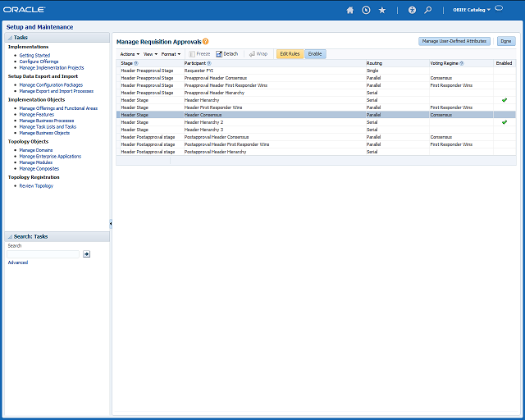Click help icon beside Voting Regime
The image size is (525, 420).
[462, 63]
